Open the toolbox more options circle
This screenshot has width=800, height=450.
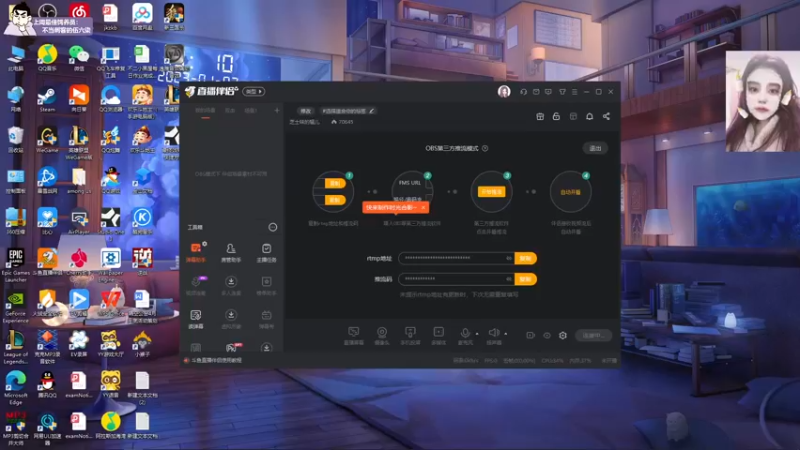click(273, 227)
